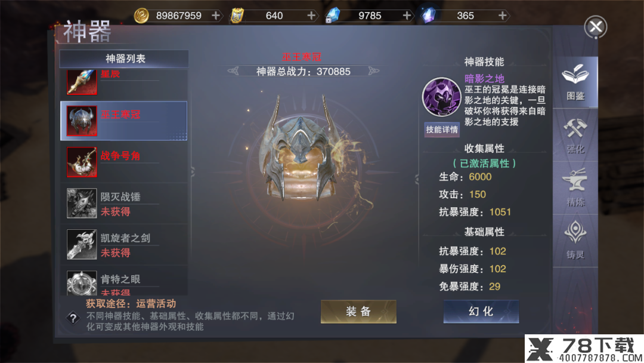Switch to the 强化 hammer tab
Image resolution: width=644 pixels, height=363 pixels.
click(575, 136)
